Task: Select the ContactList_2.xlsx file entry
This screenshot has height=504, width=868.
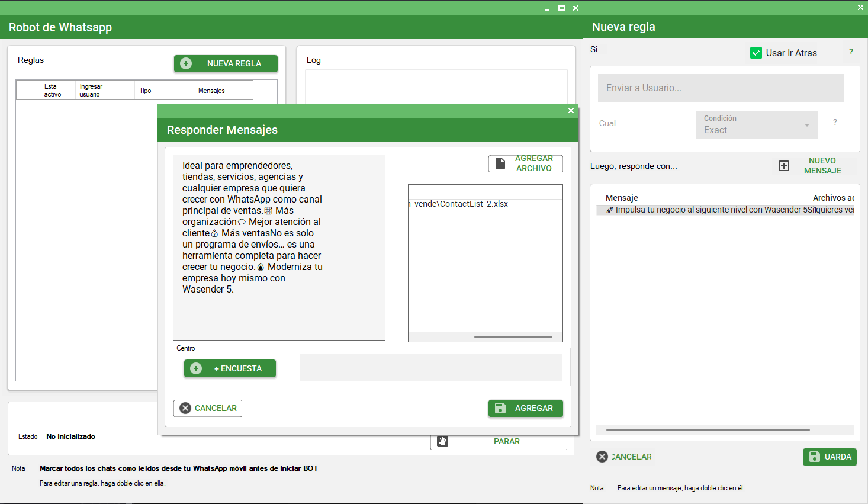Action: pyautogui.click(x=459, y=204)
